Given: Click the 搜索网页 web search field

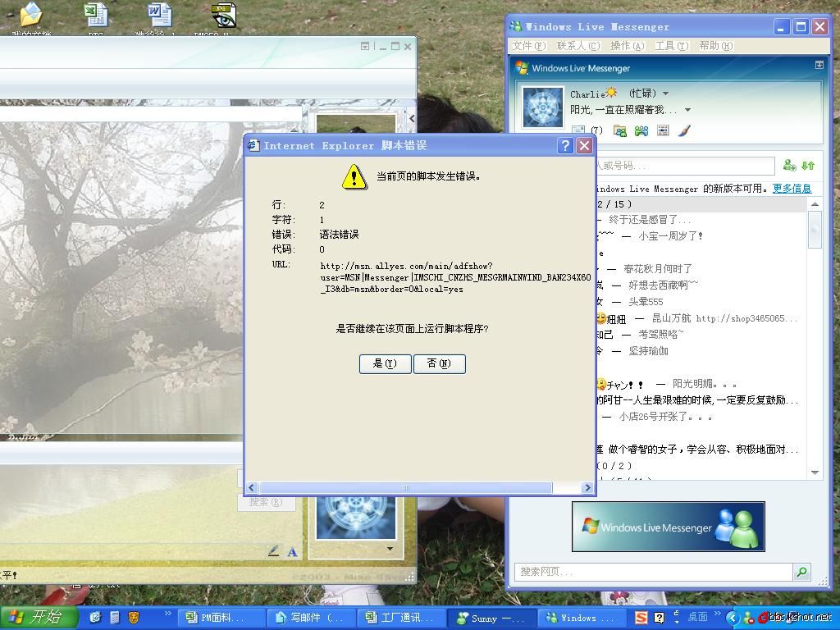Looking at the screenshot, I should (653, 572).
